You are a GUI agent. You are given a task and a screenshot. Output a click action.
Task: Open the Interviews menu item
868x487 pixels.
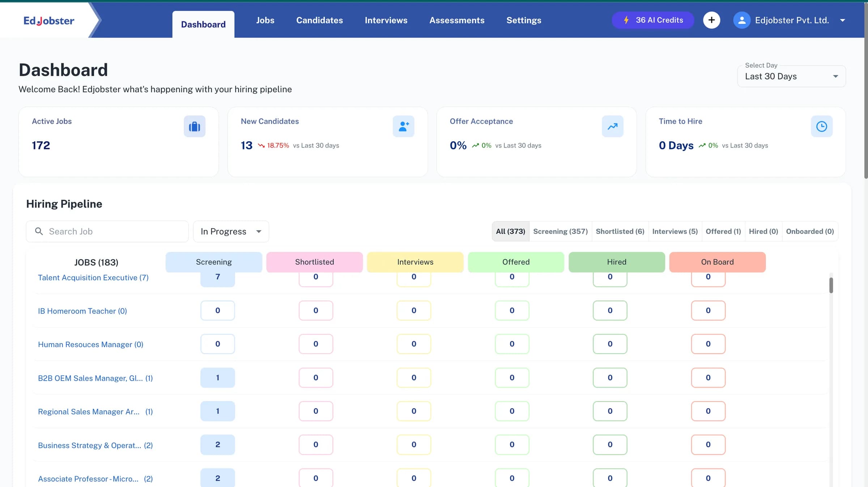tap(386, 20)
